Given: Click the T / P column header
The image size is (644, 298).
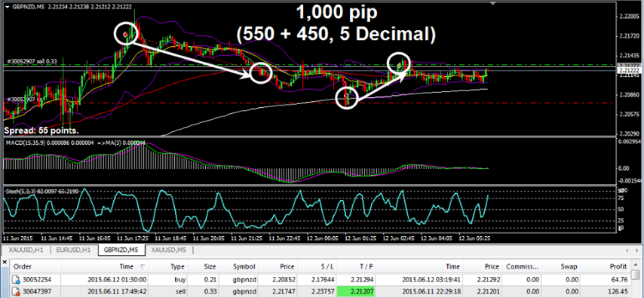Looking at the screenshot, I should [366, 266].
